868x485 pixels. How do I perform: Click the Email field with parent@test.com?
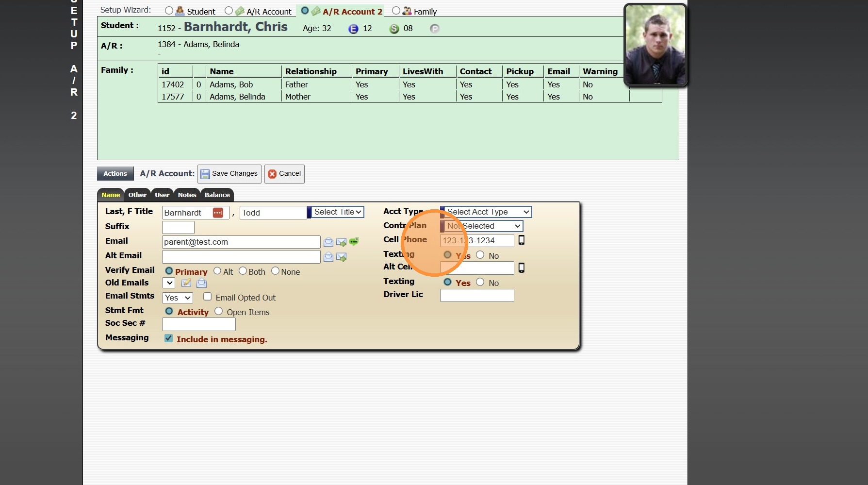[241, 242]
